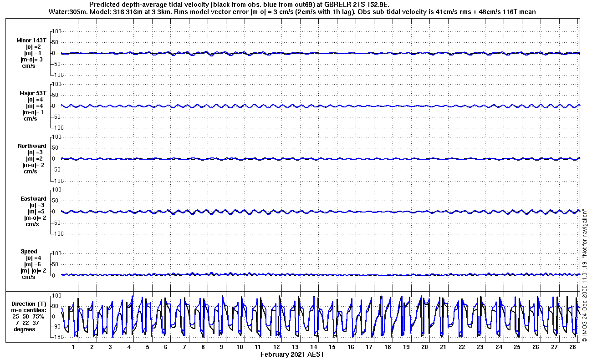The image size is (592, 364).
Task: Click '|m| =6' in the Speed panel
Action: coord(33,264)
